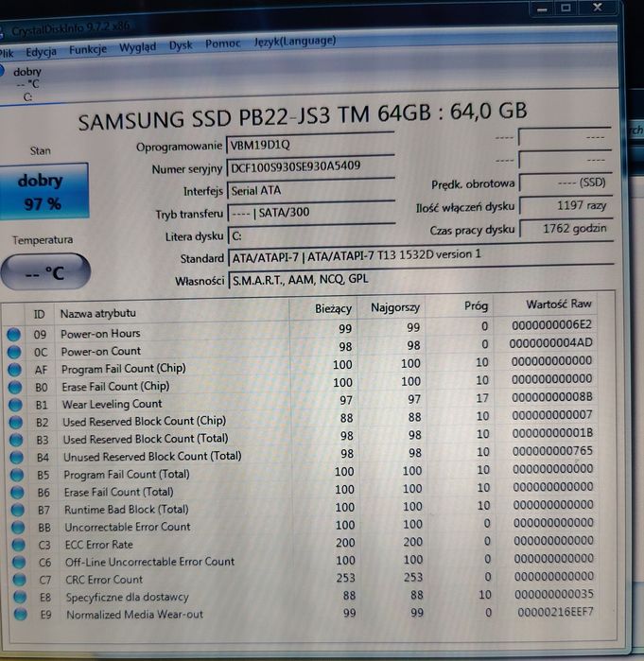
Task: Click status icon of Unused Reserved Block Count
Action: (x=16, y=458)
